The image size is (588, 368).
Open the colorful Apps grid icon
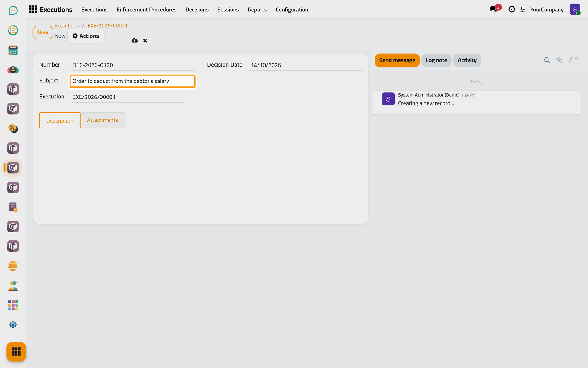coord(13,305)
